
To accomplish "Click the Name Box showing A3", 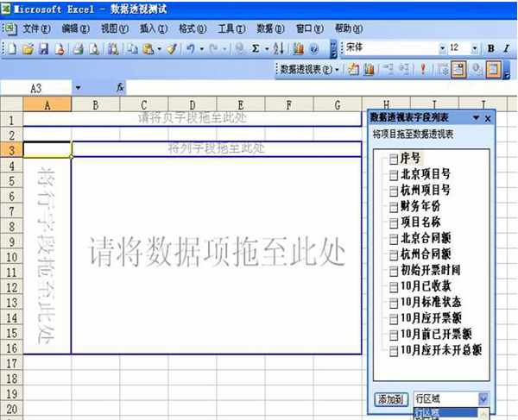I will click(x=36, y=88).
